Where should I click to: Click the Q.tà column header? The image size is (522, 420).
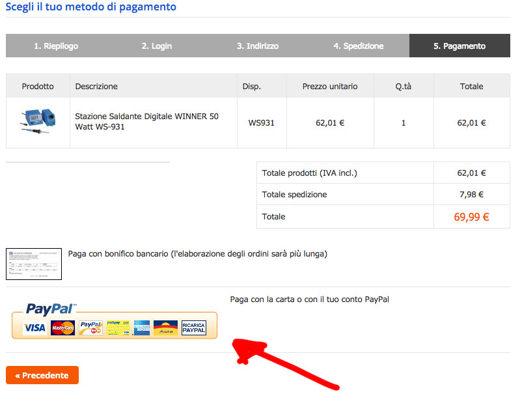[403, 86]
